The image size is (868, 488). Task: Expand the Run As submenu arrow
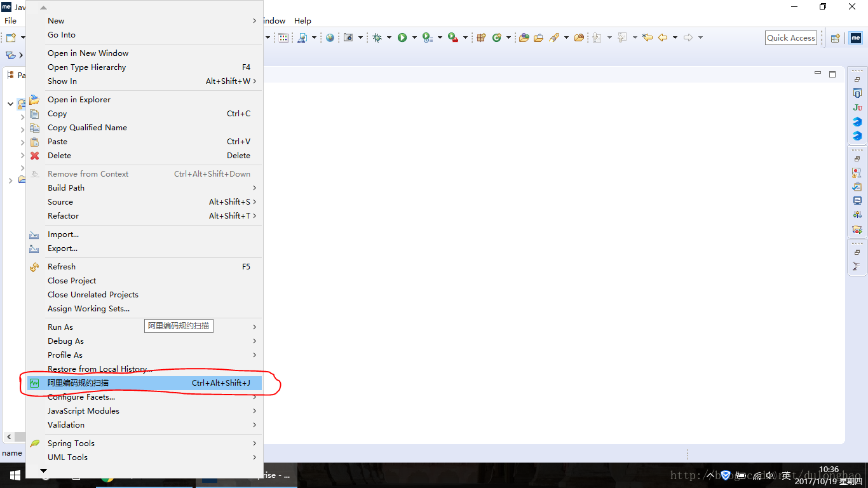tap(254, 327)
